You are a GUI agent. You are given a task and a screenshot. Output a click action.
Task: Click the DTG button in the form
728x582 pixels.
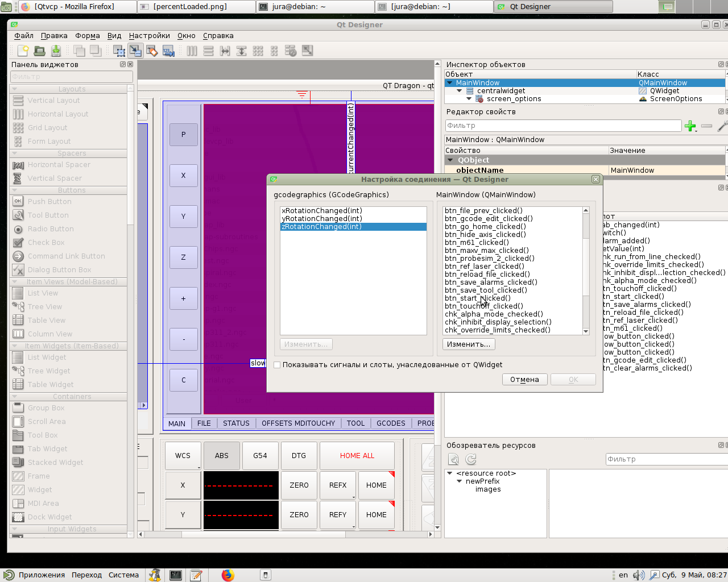pyautogui.click(x=299, y=456)
